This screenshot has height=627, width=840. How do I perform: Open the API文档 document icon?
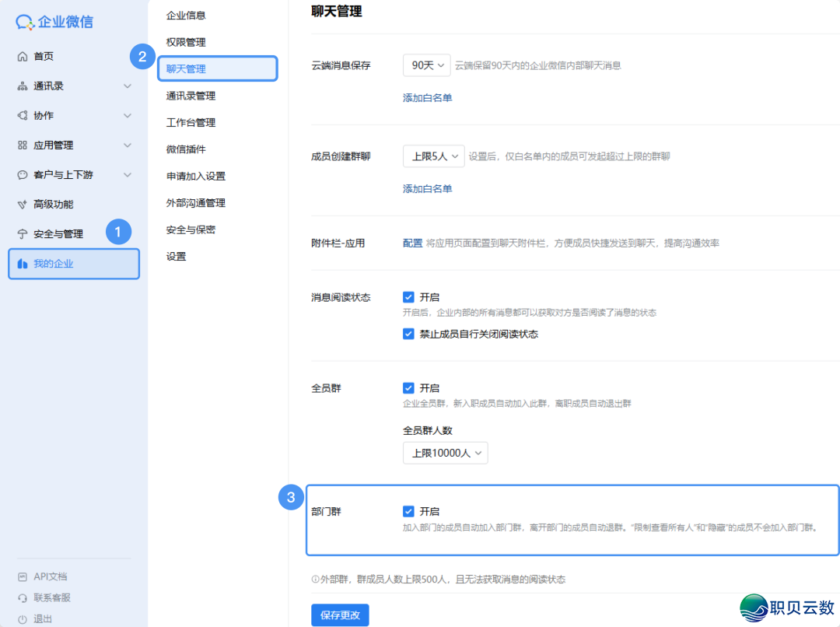click(22, 577)
